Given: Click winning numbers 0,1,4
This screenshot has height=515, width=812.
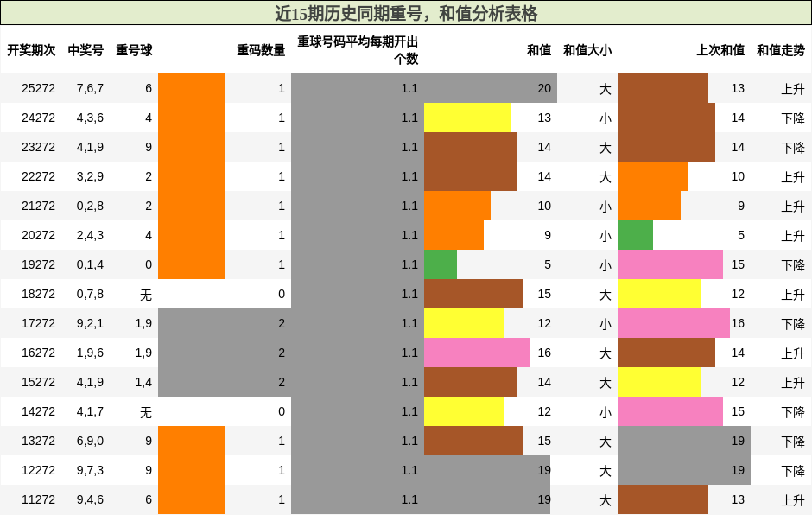Looking at the screenshot, I should [x=90, y=264].
